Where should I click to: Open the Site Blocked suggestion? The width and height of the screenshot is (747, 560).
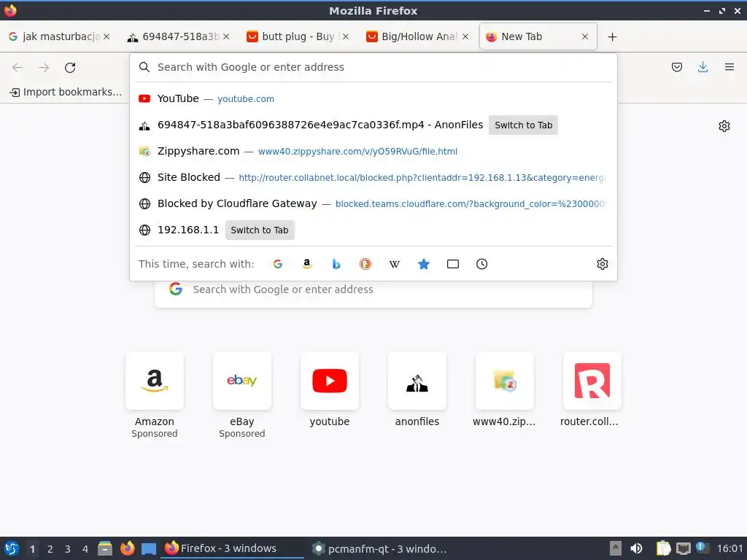coord(373,177)
